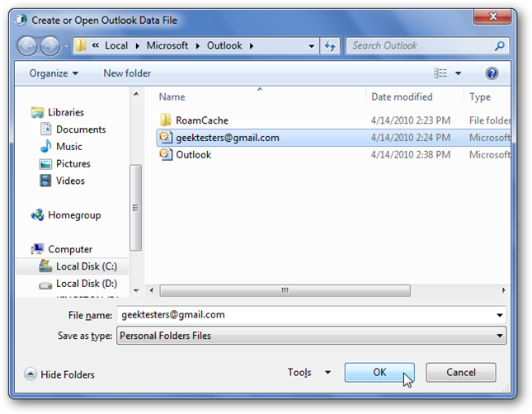Click the Change your view icon
The image size is (532, 414).
coord(440,73)
